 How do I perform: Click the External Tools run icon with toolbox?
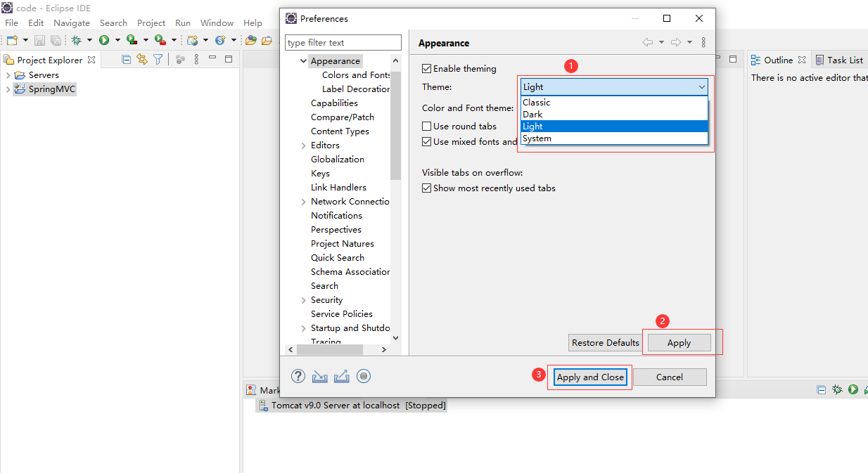click(160, 41)
